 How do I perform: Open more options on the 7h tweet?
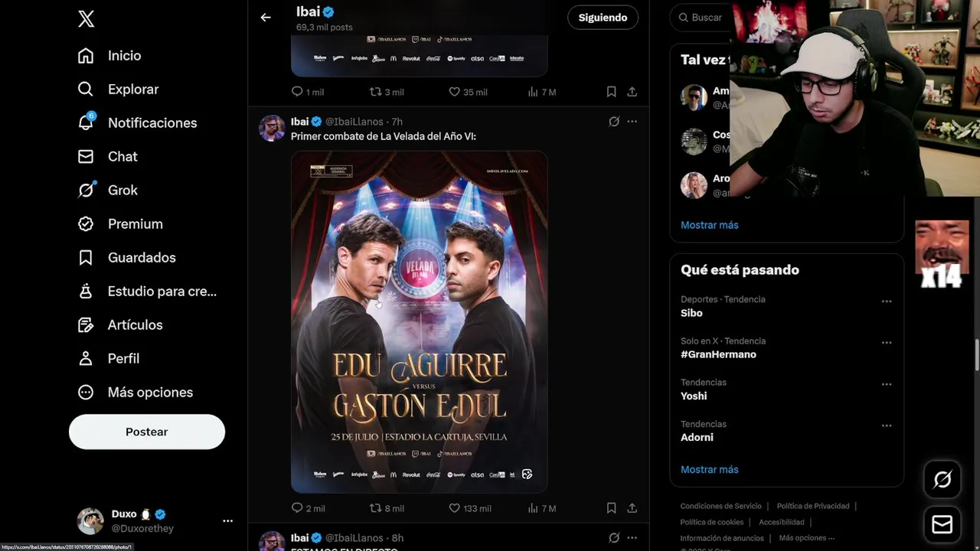click(632, 122)
